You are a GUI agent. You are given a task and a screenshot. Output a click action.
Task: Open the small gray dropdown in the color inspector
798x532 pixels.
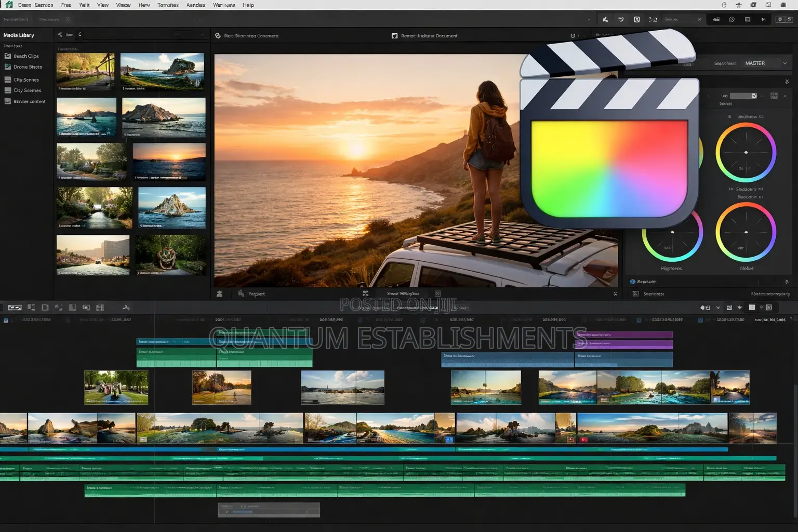[x=743, y=96]
